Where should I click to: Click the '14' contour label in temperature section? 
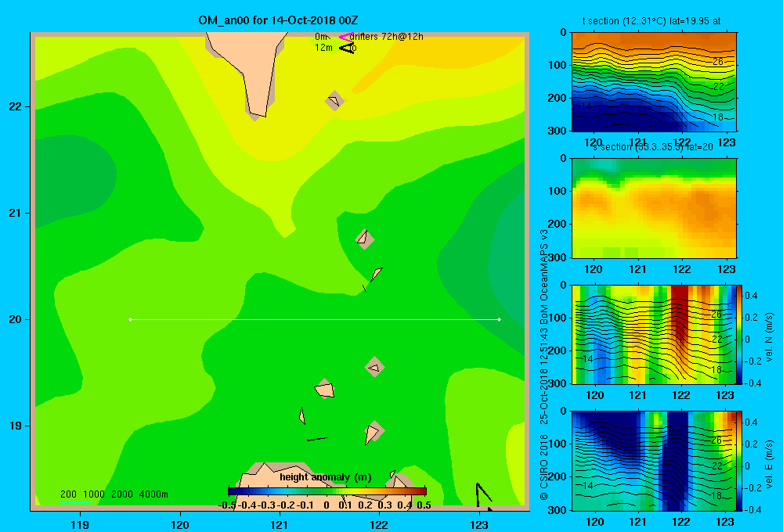(586, 106)
